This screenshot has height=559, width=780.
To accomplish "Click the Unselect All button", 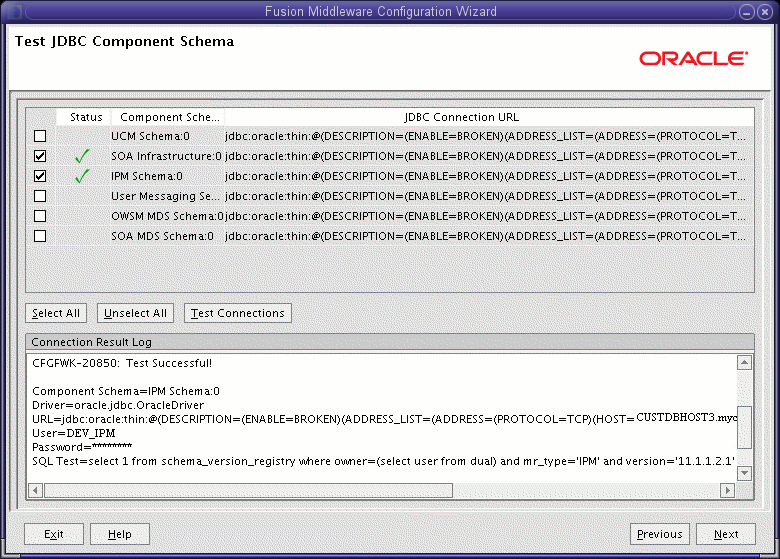I will point(135,313).
